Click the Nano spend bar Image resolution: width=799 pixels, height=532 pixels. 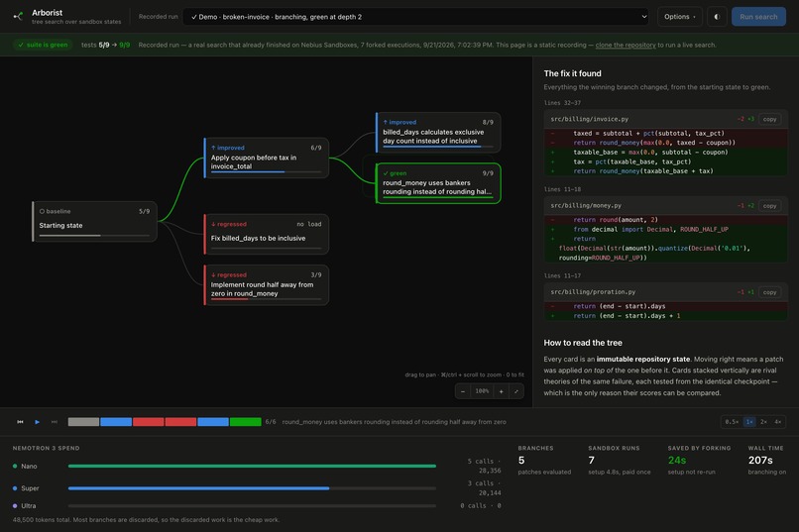pos(252,466)
